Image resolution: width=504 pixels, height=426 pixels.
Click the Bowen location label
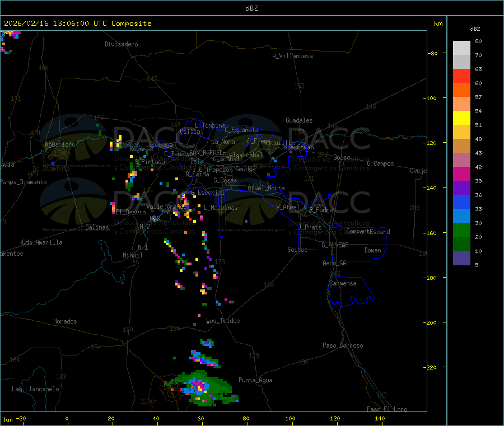pos(372,250)
